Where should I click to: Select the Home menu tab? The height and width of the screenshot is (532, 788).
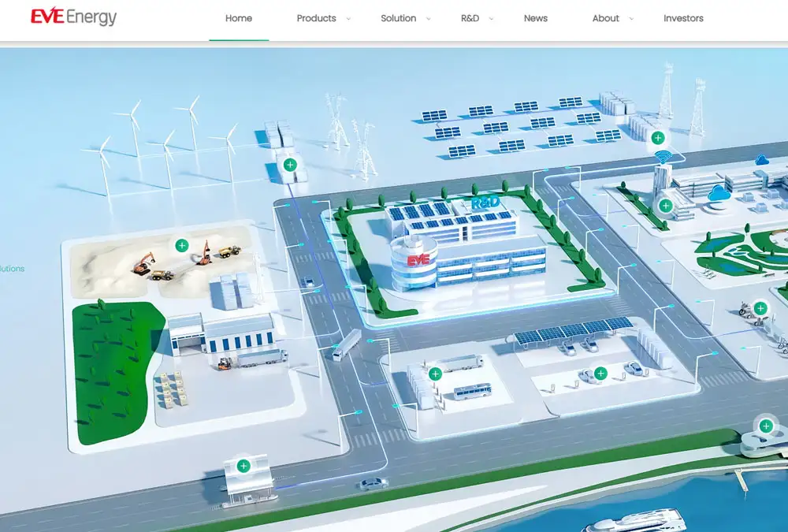click(239, 19)
